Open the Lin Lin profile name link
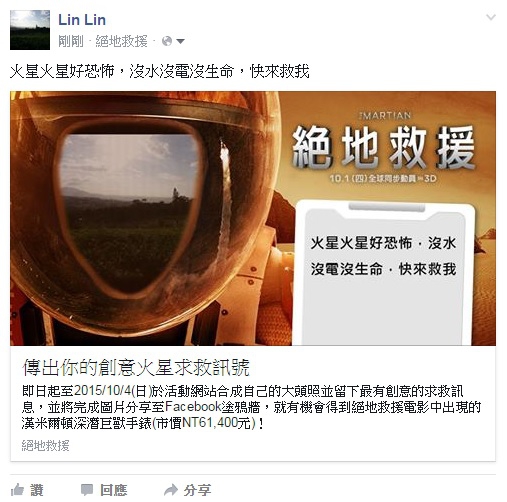 pos(82,20)
